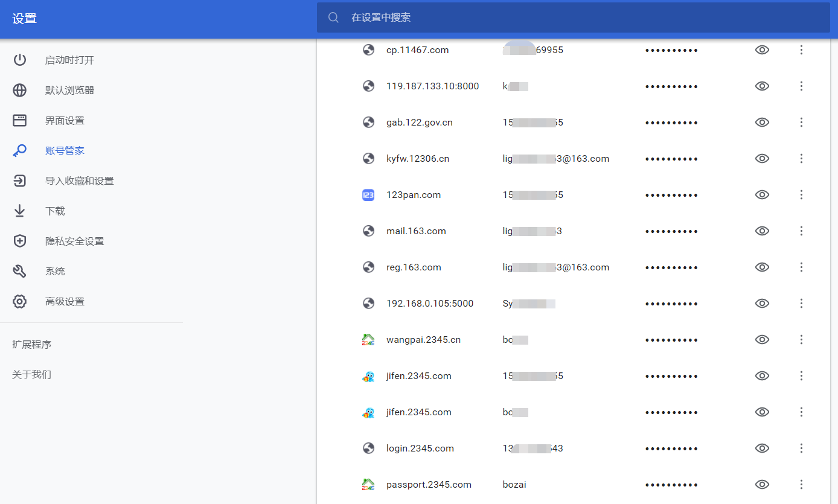Show password for kyfw.12306.cn entry
Viewport: 838px width, 504px height.
pyautogui.click(x=762, y=159)
